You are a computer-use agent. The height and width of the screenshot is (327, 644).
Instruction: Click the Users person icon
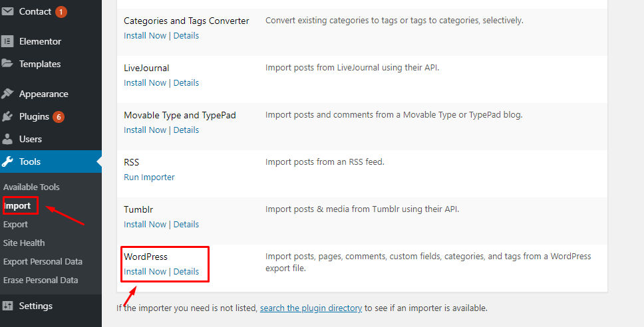click(x=8, y=139)
